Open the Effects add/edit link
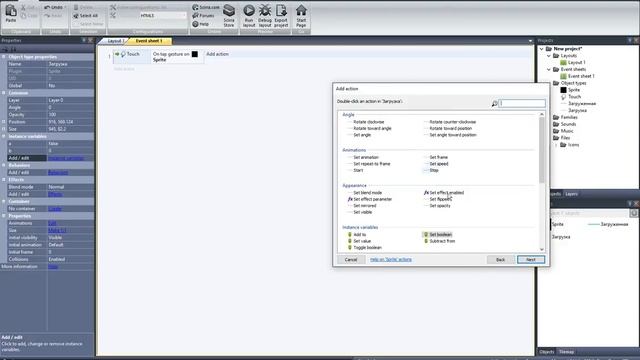Screen dimensions: 640x360 tap(55, 194)
